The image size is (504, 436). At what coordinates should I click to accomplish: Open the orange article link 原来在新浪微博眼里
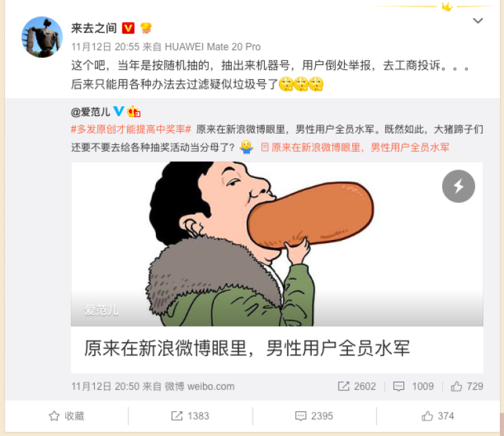pyautogui.click(x=355, y=148)
